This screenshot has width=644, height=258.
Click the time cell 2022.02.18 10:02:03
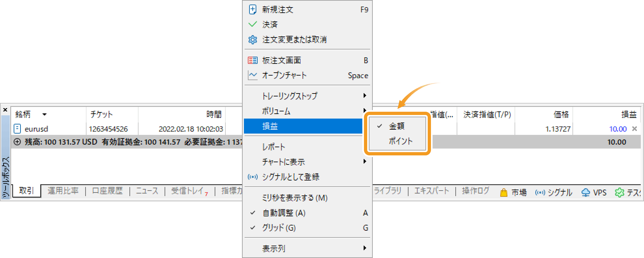pyautogui.click(x=191, y=129)
